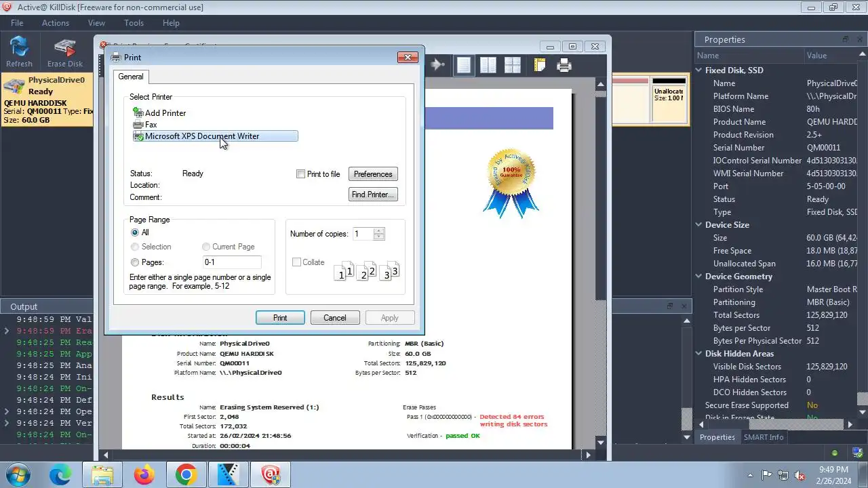Click the General tab in Print dialog
868x488 pixels.
pyautogui.click(x=131, y=77)
